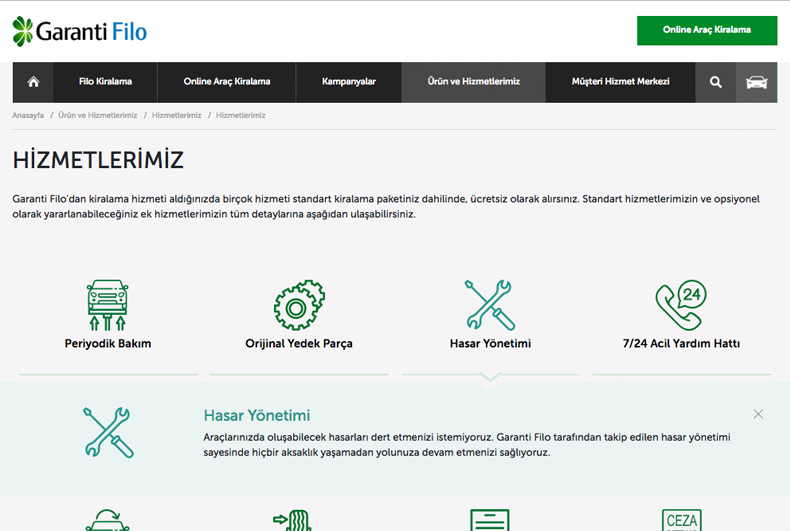Select the document icon in bottom row
790x531 pixels.
[x=490, y=520]
